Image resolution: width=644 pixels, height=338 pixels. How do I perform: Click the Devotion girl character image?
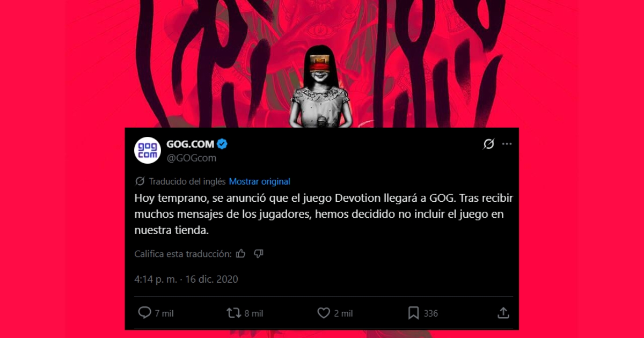click(x=319, y=86)
